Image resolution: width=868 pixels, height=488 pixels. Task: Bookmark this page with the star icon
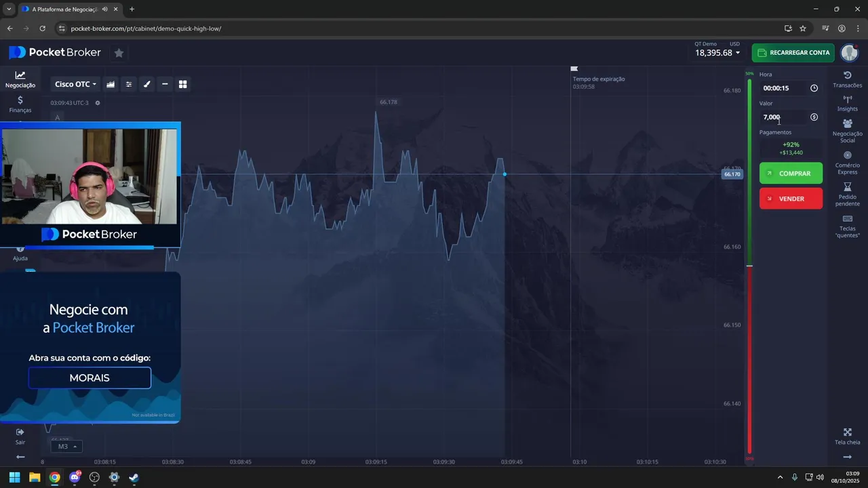click(x=803, y=28)
